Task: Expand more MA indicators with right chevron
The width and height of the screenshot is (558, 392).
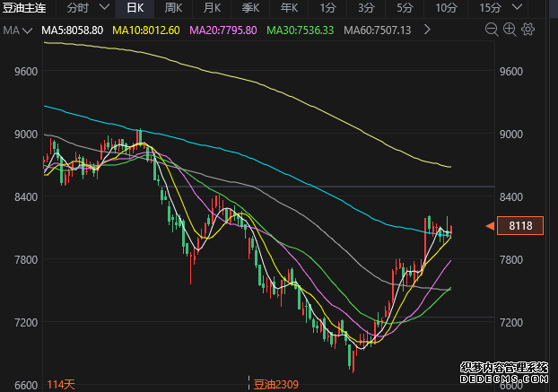Action: coord(427,30)
